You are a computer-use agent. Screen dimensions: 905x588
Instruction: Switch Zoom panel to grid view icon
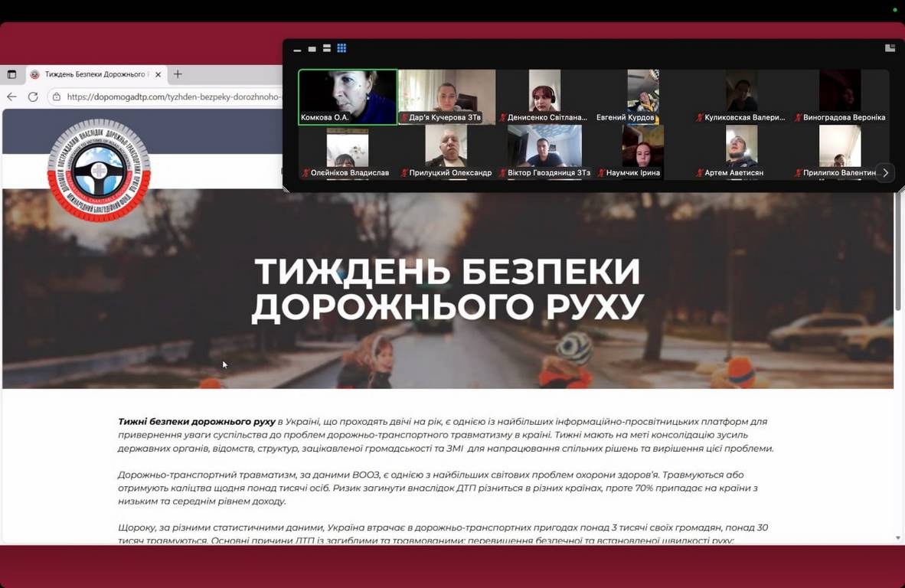[x=341, y=48]
